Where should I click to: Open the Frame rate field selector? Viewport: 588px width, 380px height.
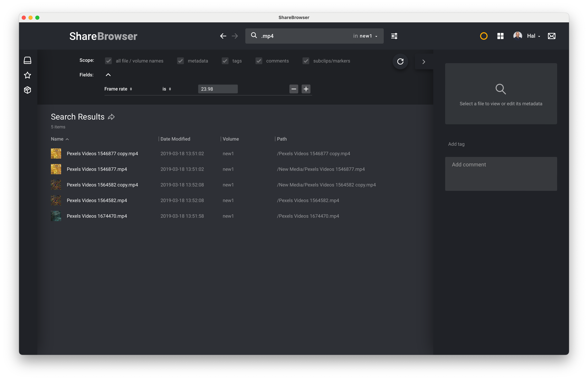point(118,89)
